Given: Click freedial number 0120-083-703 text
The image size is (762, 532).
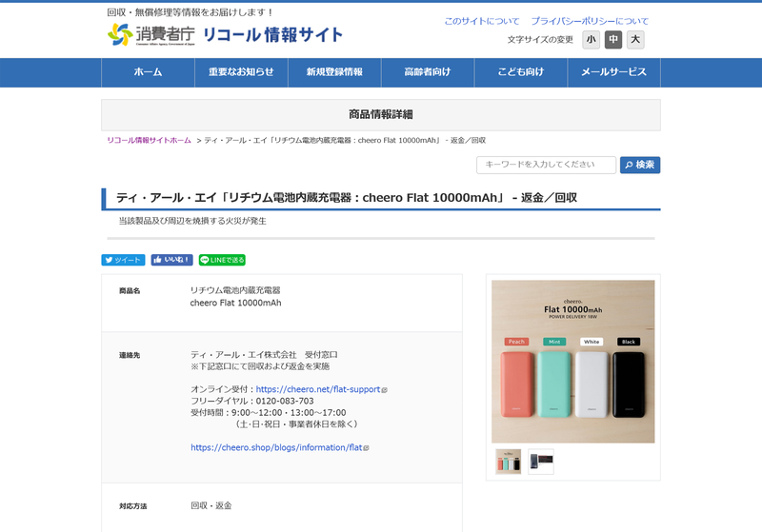Looking at the screenshot, I should (285, 401).
